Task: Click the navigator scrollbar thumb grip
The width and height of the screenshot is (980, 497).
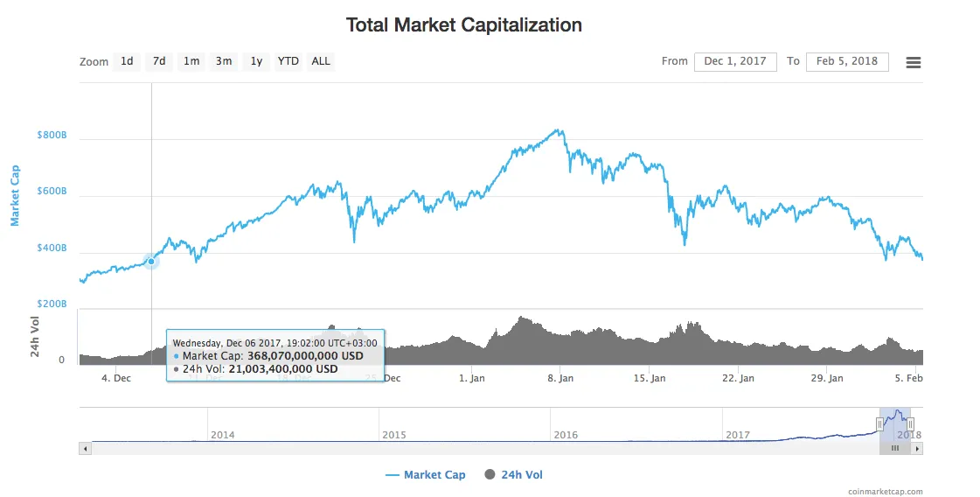Action: (x=895, y=448)
